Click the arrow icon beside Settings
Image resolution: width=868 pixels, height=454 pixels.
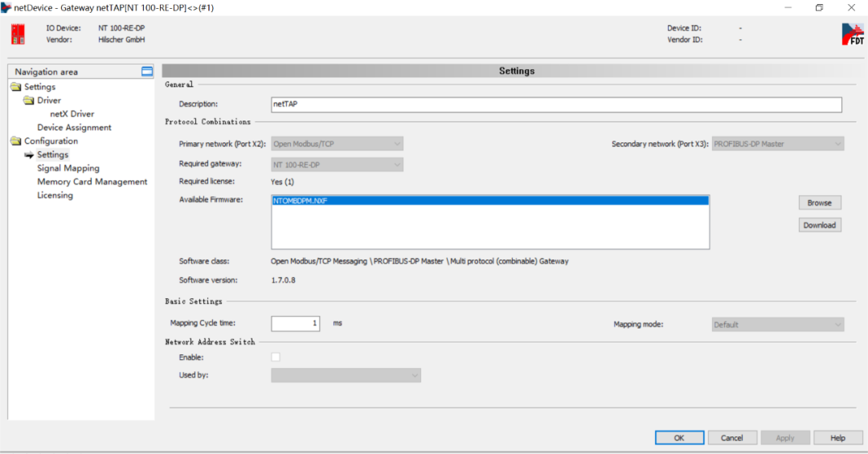coord(29,155)
